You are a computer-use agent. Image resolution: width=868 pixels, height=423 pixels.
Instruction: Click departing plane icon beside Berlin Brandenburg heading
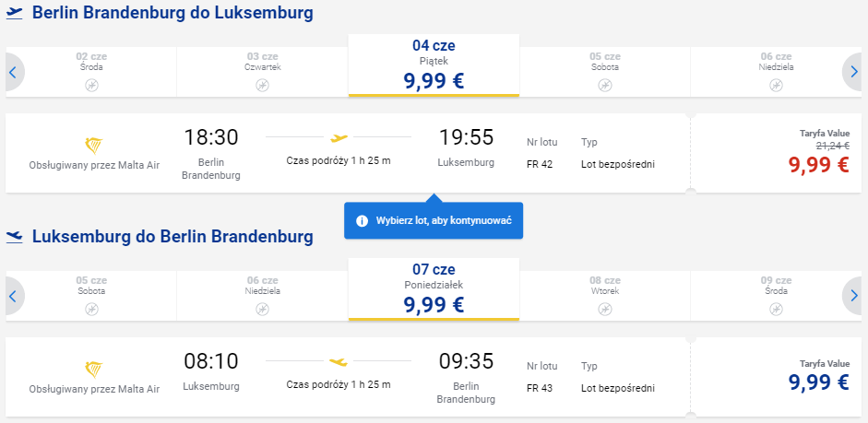(x=15, y=13)
